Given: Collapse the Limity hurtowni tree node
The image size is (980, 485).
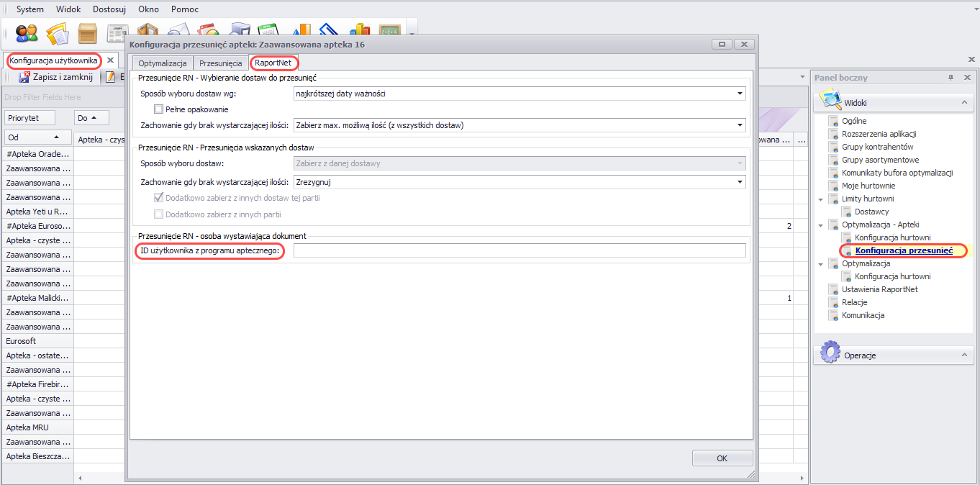Looking at the screenshot, I should [x=822, y=199].
